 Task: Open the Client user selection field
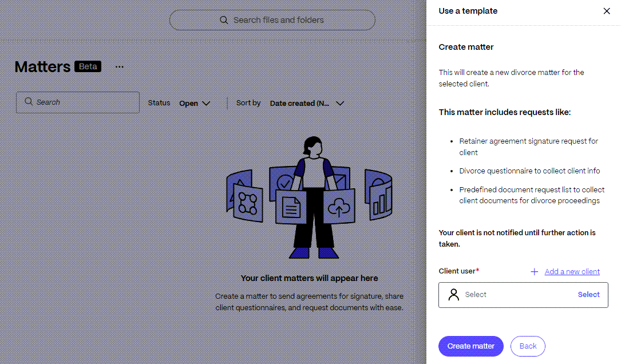pyautogui.click(x=523, y=295)
